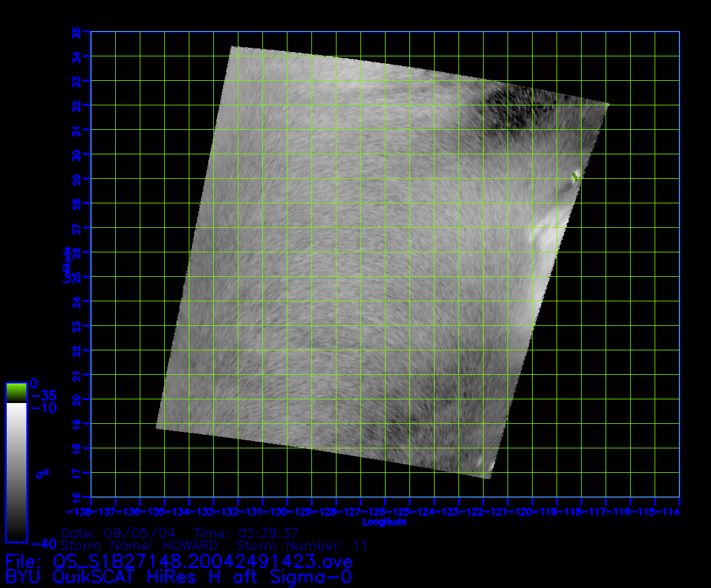Click the Storm Name HOWARD text

[x=140, y=545]
